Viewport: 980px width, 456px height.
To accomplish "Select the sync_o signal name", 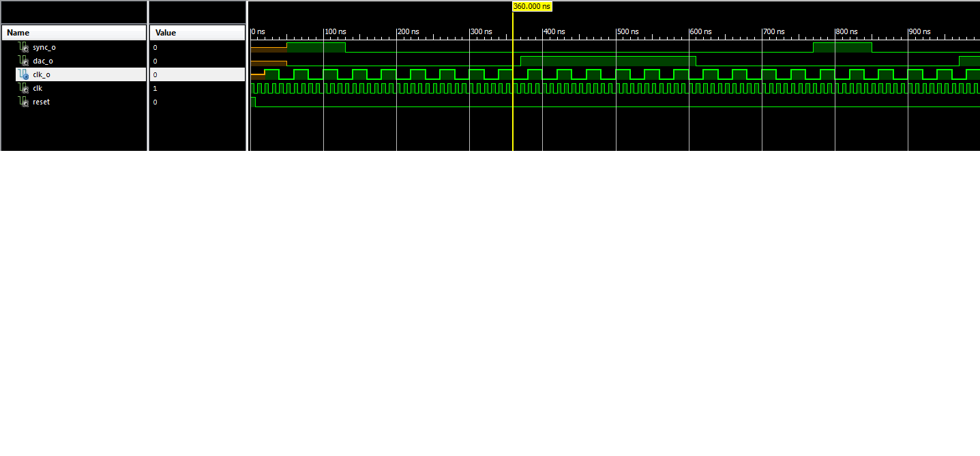I will point(44,47).
